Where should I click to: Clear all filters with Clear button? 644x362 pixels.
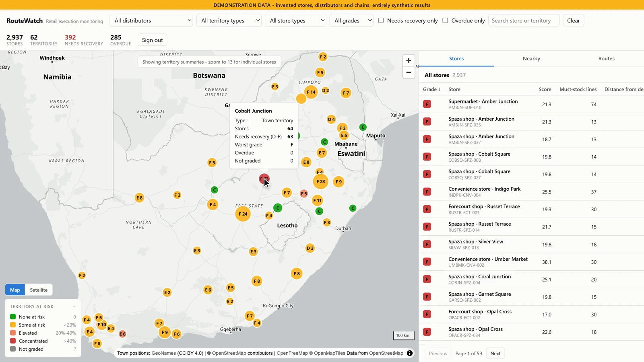573,21
